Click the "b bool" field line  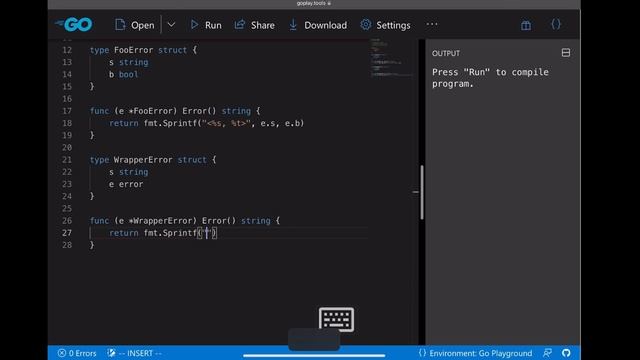(124, 74)
